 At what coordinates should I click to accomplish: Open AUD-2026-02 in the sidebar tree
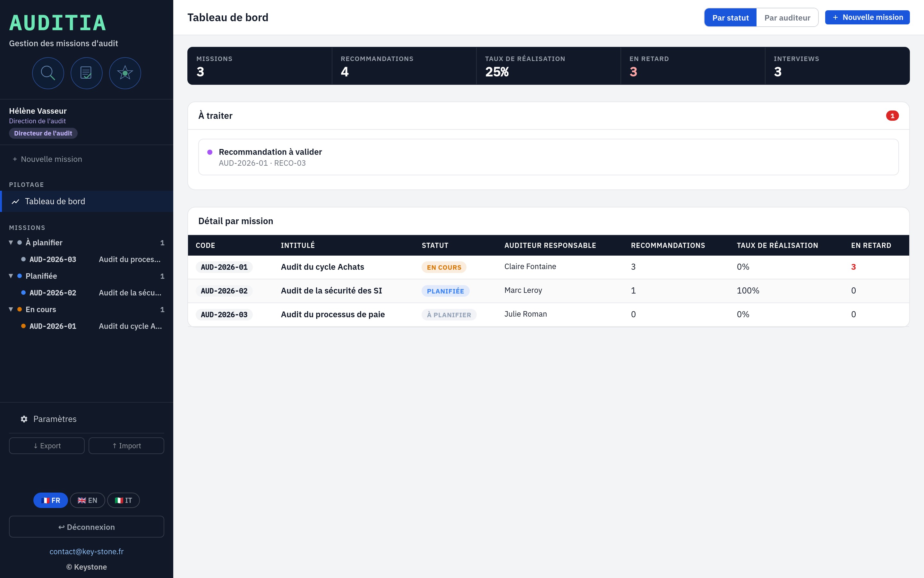[87, 293]
